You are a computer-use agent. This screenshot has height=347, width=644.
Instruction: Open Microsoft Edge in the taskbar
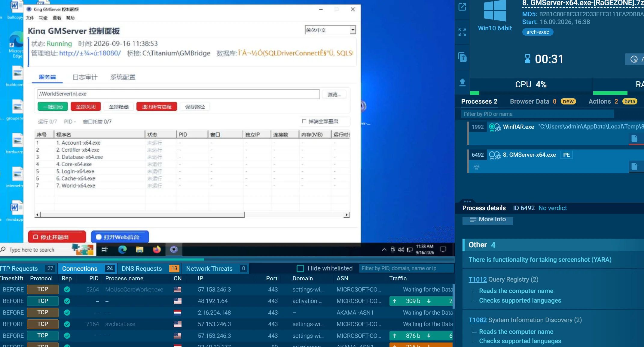(122, 249)
